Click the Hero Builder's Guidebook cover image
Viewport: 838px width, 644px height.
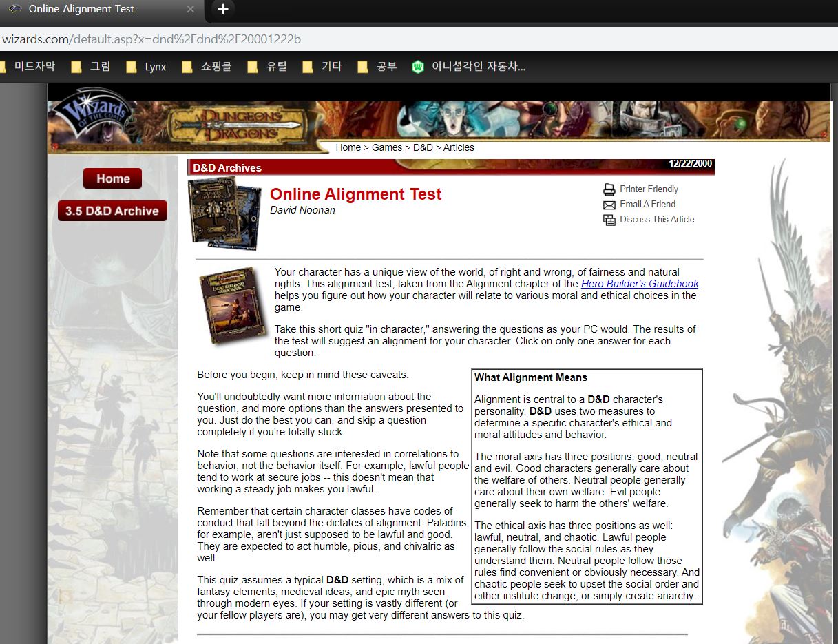(x=232, y=306)
